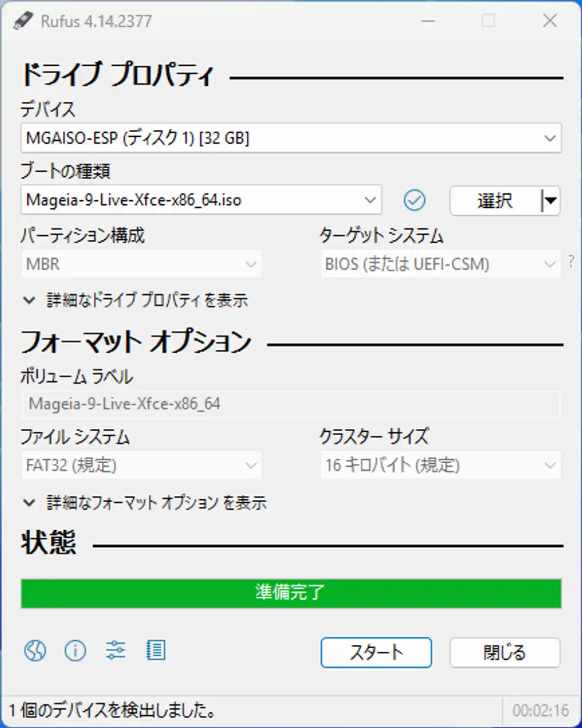Click the フォーマット オプション heading

click(136, 342)
